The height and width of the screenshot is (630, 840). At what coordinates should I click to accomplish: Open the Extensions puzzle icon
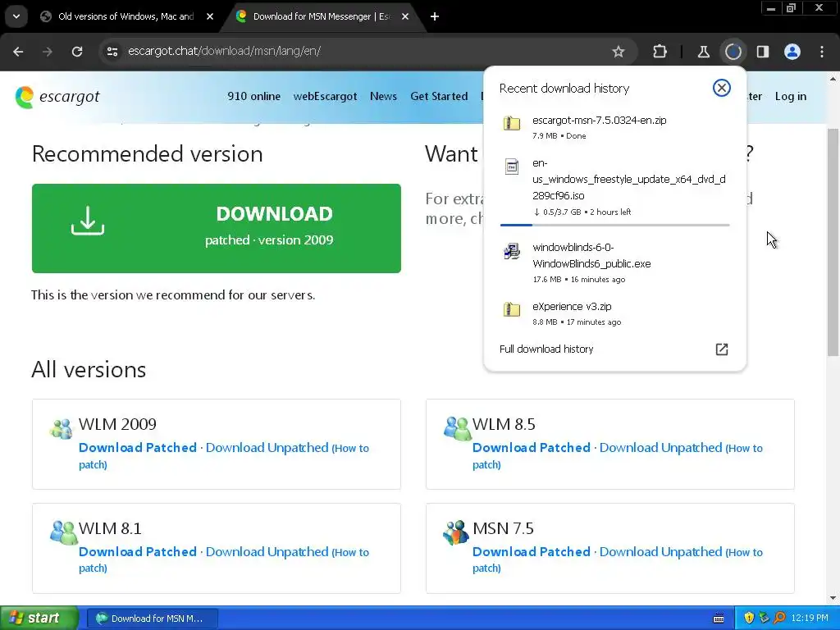[660, 52]
